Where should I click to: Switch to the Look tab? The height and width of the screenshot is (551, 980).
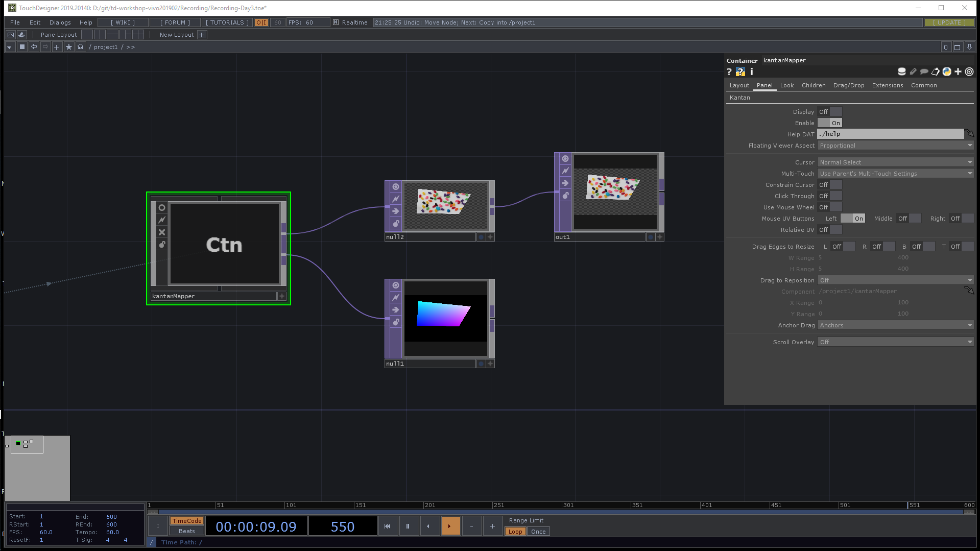click(786, 85)
